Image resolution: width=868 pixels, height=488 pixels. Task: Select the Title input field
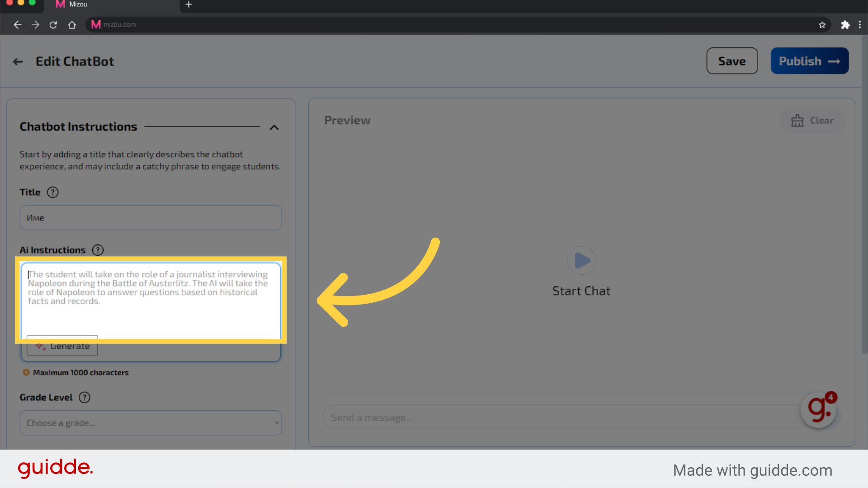(x=150, y=217)
